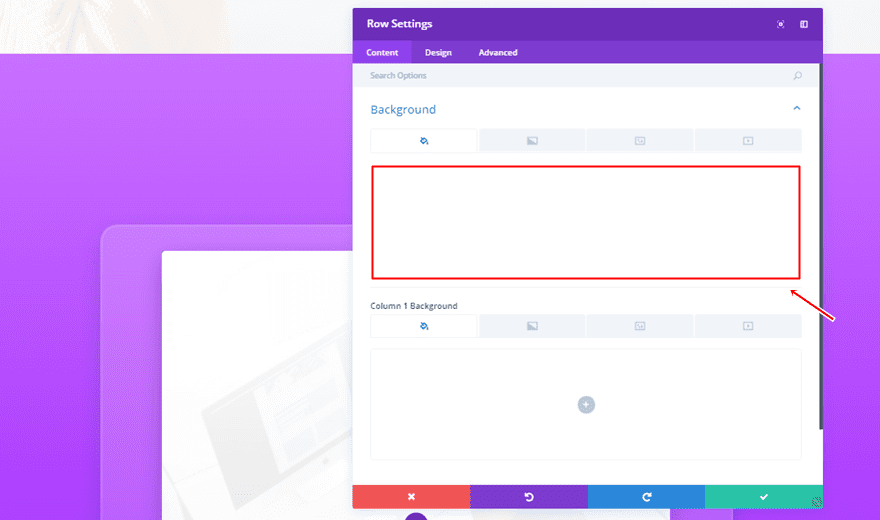Undo the last change
880x520 pixels.
528,497
